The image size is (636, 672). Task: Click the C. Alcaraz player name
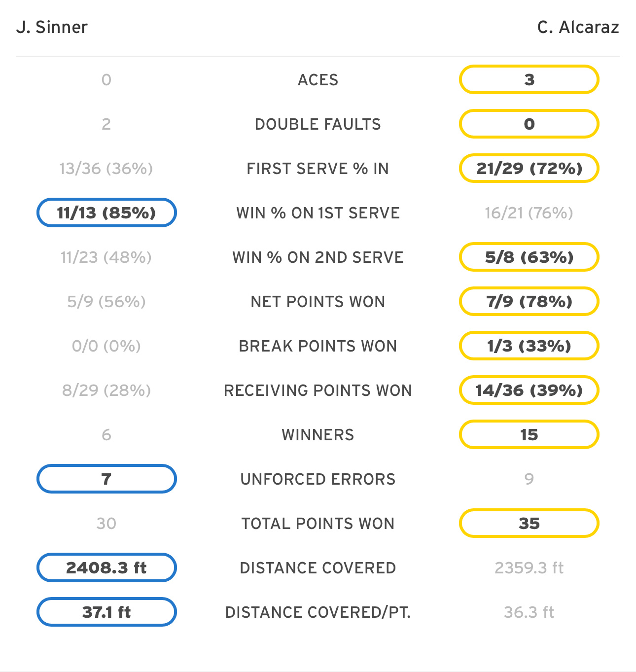[x=578, y=27]
